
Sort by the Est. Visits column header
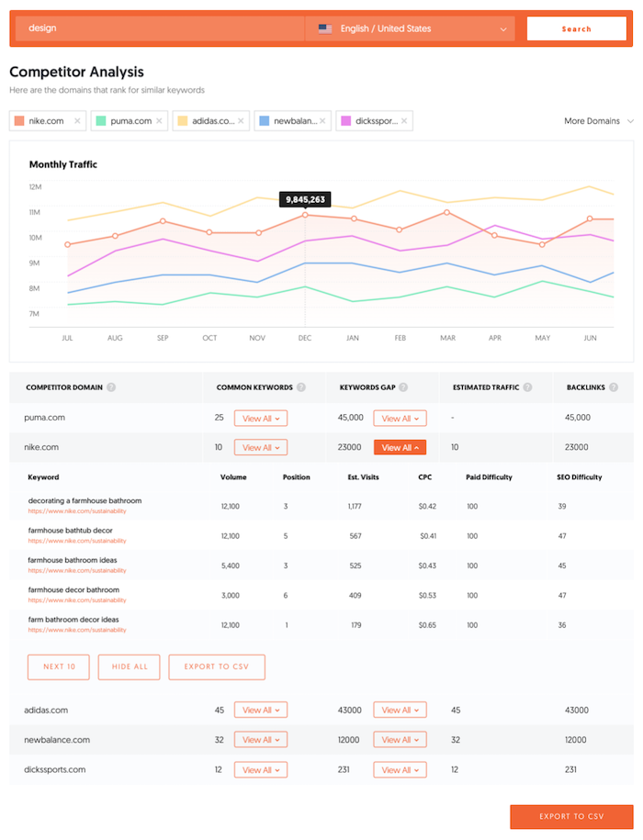click(x=364, y=477)
